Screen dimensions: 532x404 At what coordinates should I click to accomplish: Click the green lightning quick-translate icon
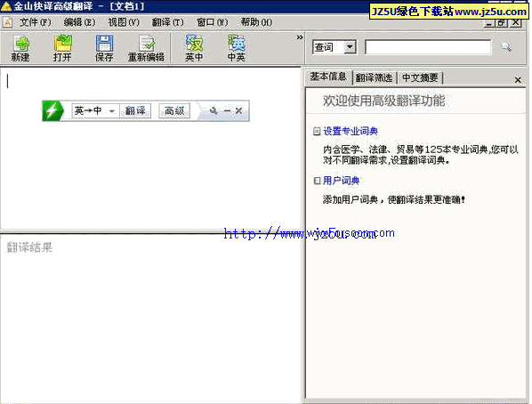52,110
